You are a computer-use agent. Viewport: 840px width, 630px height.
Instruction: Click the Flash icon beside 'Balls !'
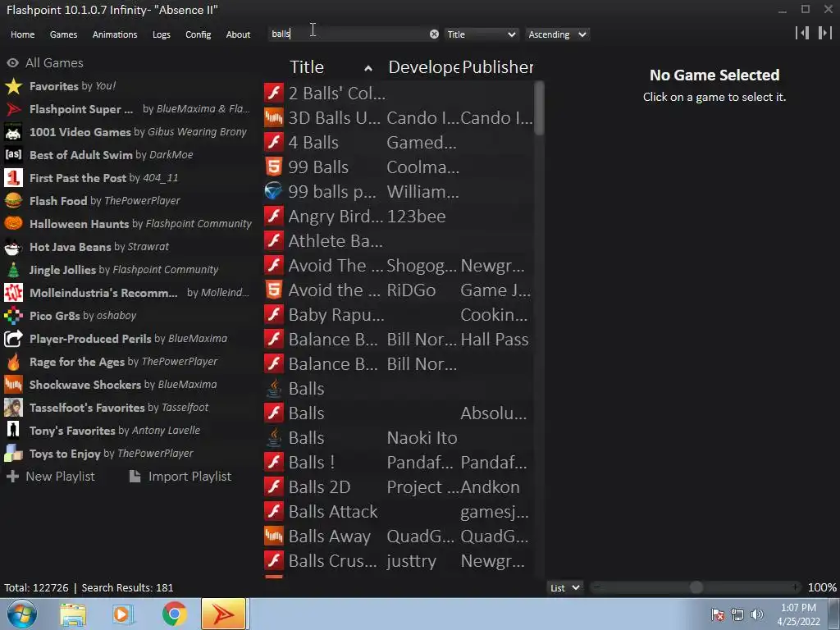coord(274,463)
